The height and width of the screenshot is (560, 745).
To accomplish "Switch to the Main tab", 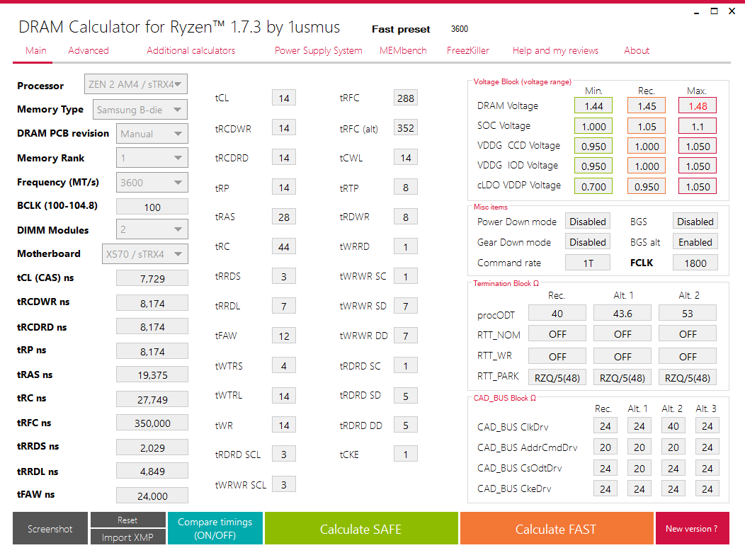I will click(x=36, y=50).
